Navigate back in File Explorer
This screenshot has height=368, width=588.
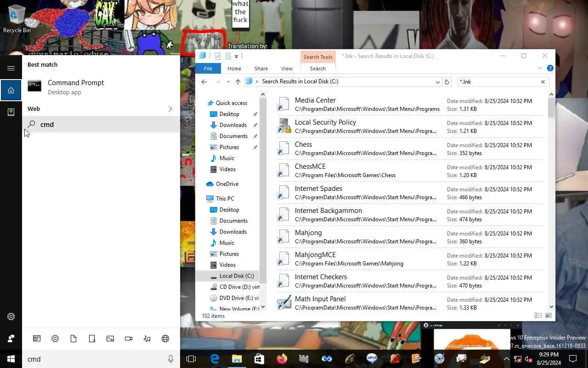(x=204, y=82)
